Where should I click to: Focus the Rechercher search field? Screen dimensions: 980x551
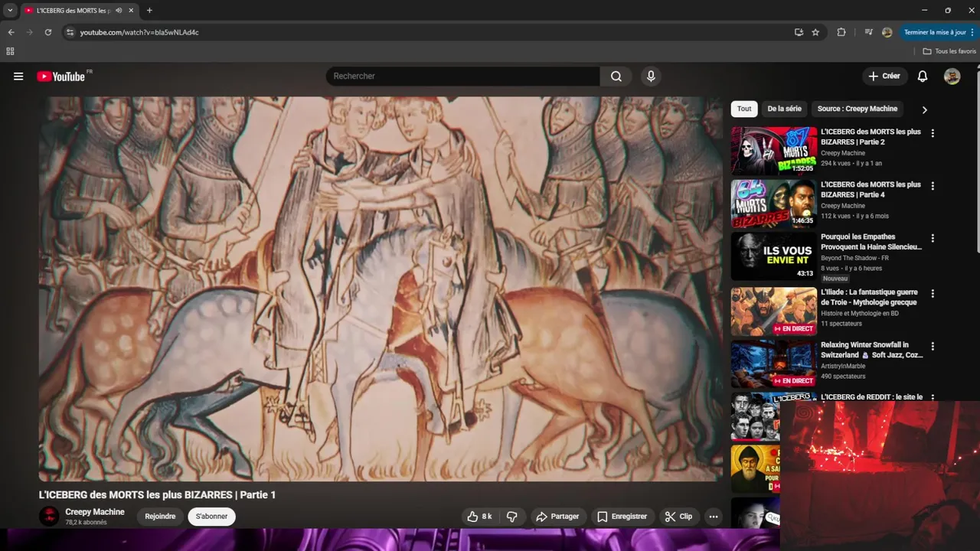click(464, 77)
